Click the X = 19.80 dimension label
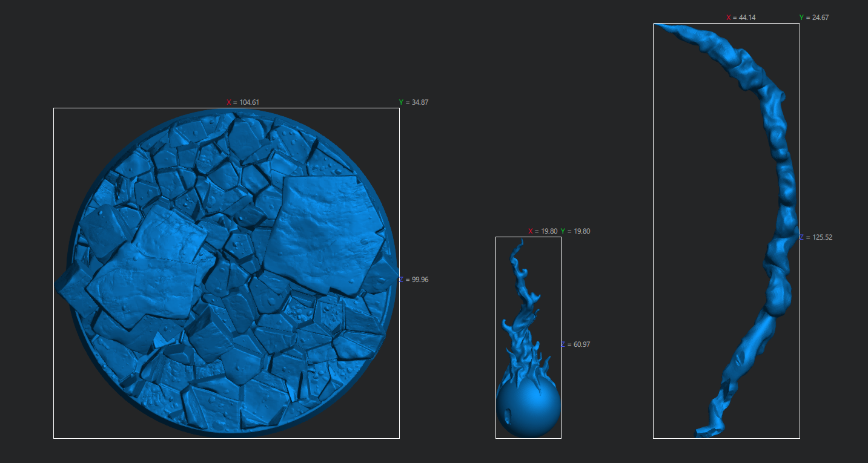The width and height of the screenshot is (868, 463). 543,231
